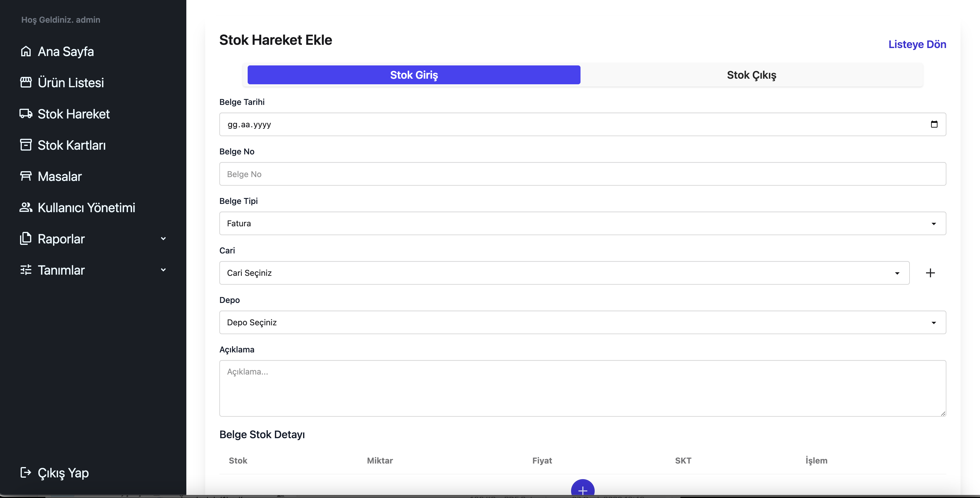Screen dimensions: 980x498
Task: Click the Masalar table icon
Action: (26, 176)
